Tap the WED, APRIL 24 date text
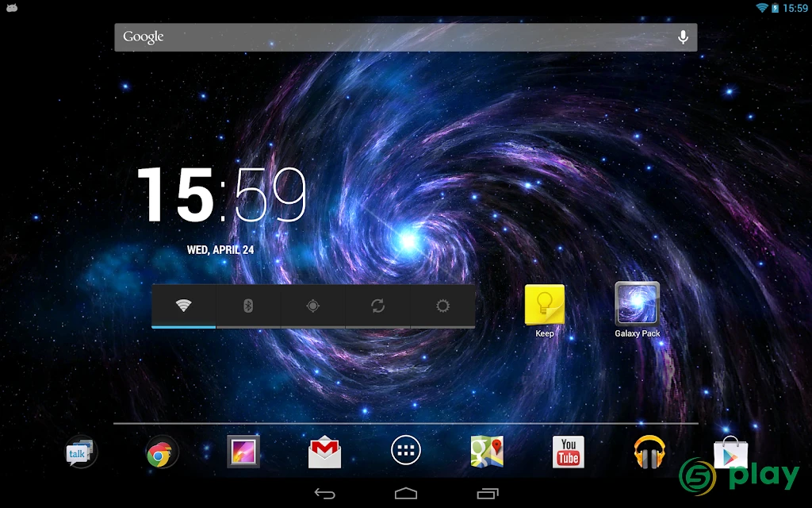This screenshot has width=812, height=508. click(220, 250)
